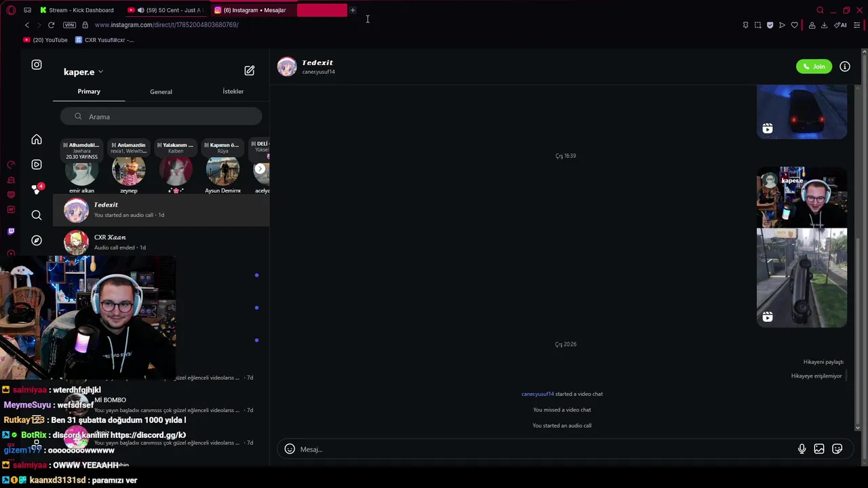Click the Instagram logo in sidebar
The height and width of the screenshot is (488, 868).
(x=37, y=65)
